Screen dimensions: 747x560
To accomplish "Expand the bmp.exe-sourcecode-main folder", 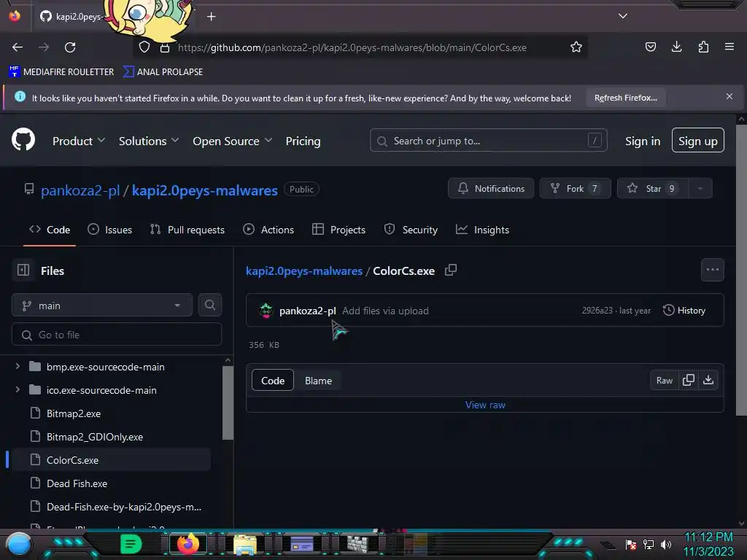I will pyautogui.click(x=18, y=366).
